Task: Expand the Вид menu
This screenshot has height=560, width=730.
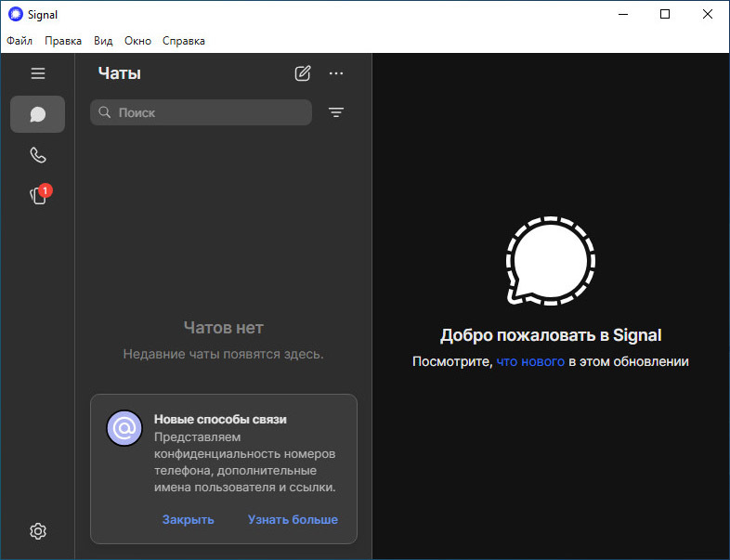Action: pyautogui.click(x=103, y=41)
